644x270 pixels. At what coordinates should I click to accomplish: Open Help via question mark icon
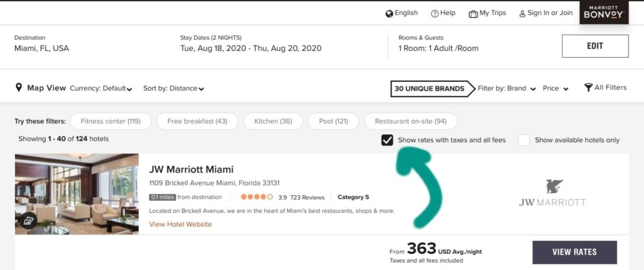(x=435, y=13)
